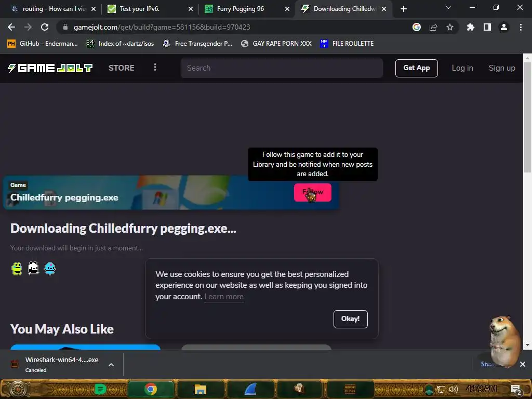Bookmark this page with the star icon

tap(450, 27)
